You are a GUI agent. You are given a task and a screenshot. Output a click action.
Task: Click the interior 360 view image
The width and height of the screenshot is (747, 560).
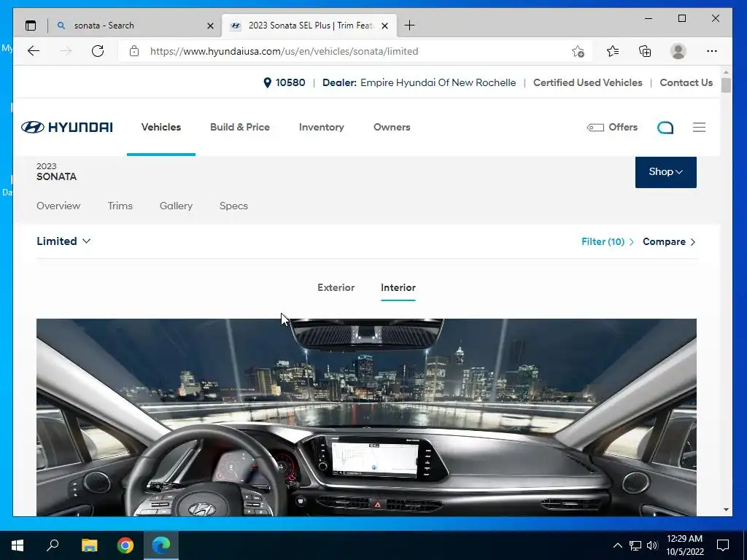(366, 417)
